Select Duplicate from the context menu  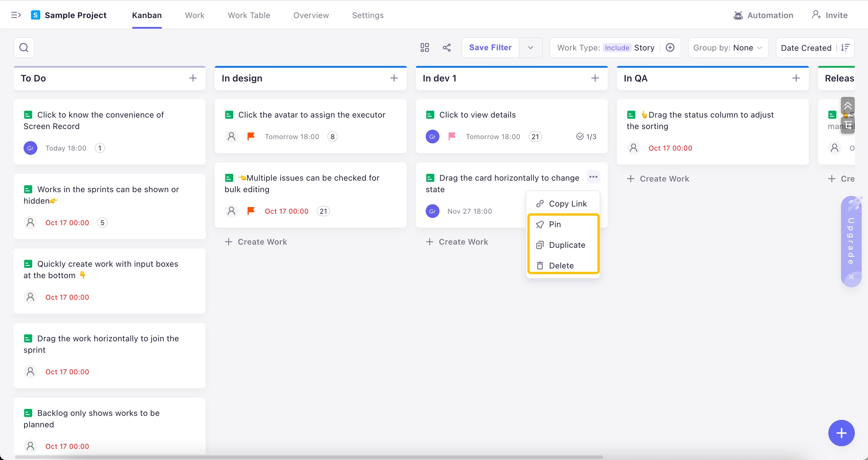pyautogui.click(x=567, y=245)
